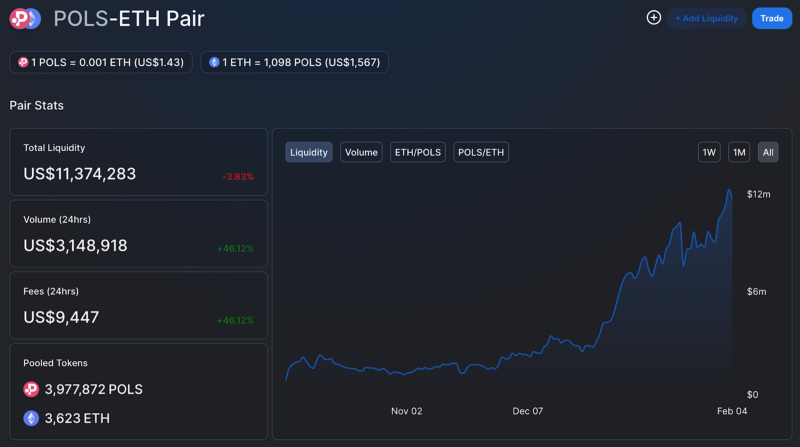This screenshot has height=447, width=800.
Task: Click the Pair Stats heading
Action: point(37,106)
